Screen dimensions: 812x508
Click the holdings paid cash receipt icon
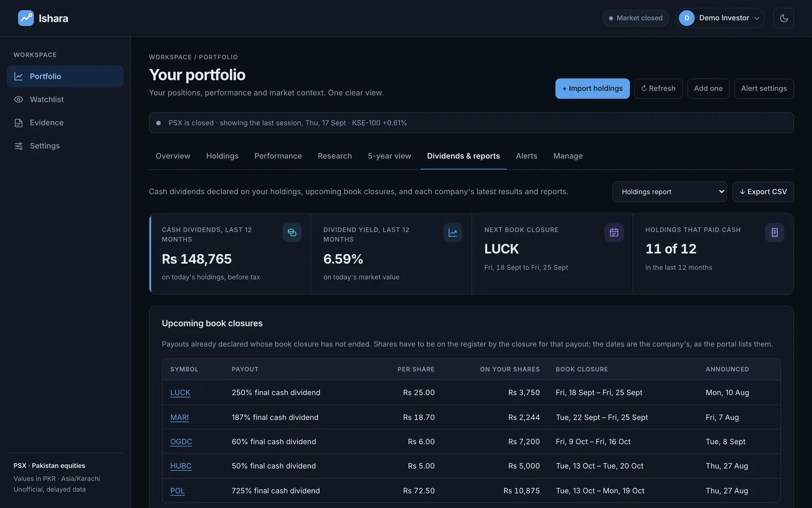[x=774, y=233]
